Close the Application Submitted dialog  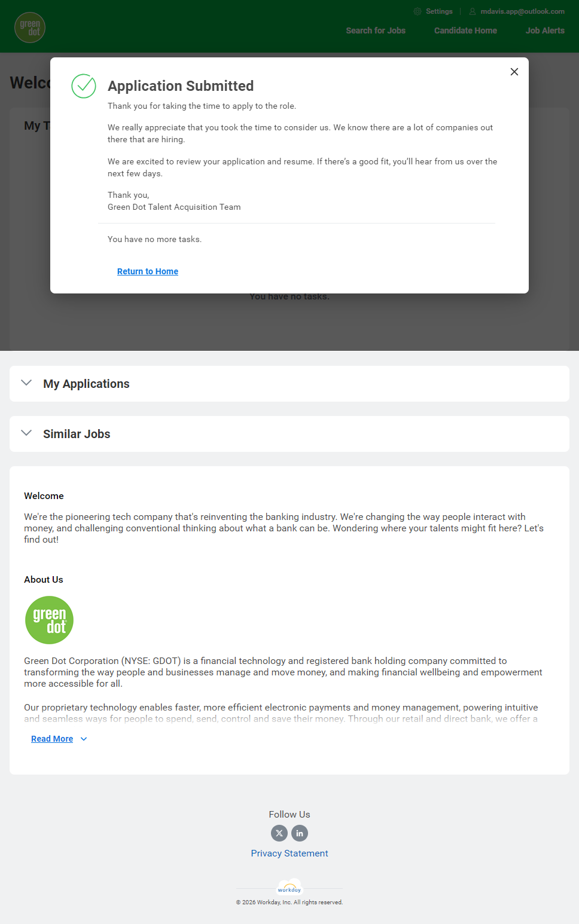click(x=514, y=72)
